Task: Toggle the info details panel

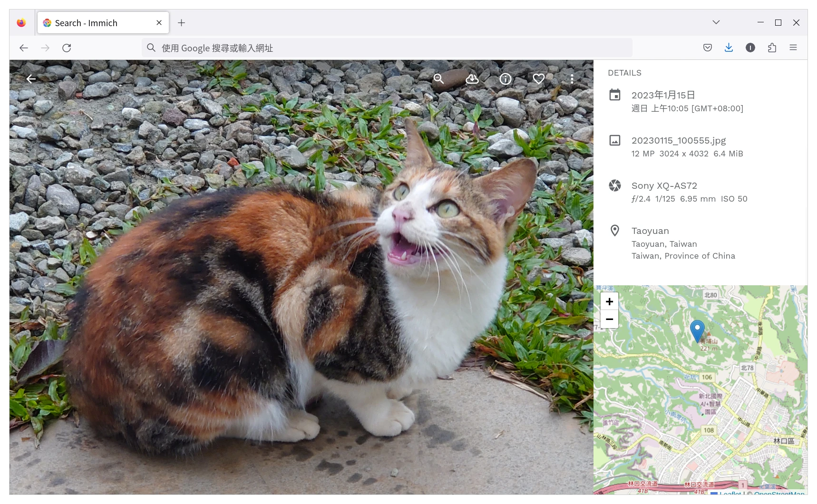Action: (505, 79)
